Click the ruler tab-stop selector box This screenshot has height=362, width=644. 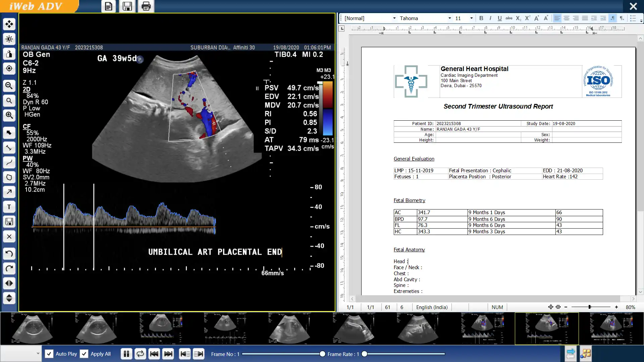coord(342,28)
